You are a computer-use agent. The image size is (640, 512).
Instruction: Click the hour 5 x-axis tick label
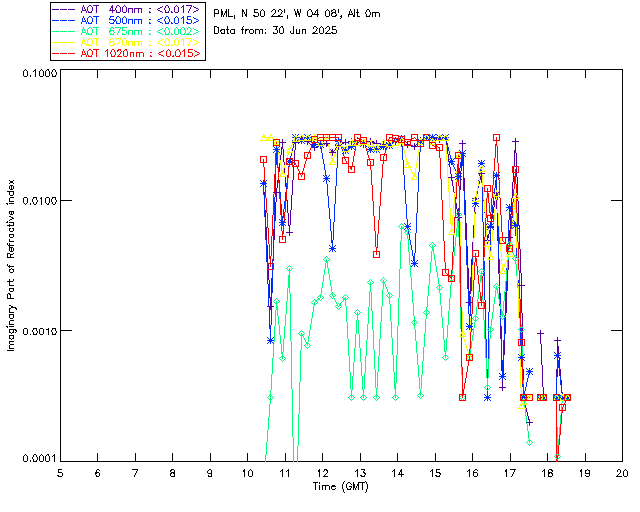pyautogui.click(x=60, y=472)
